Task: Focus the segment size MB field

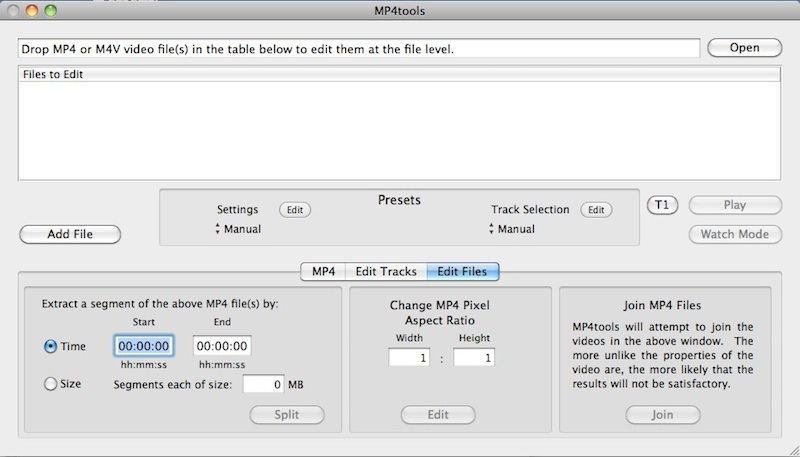Action: tap(264, 384)
